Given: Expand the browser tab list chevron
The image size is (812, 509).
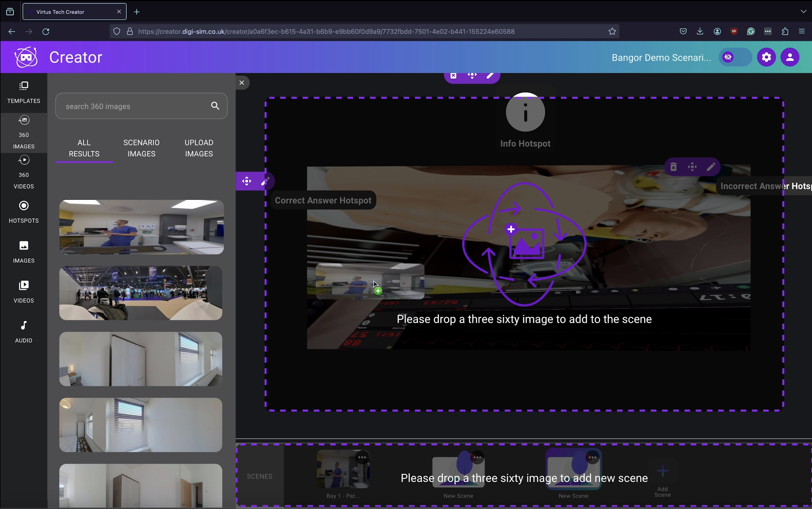Looking at the screenshot, I should [x=803, y=11].
